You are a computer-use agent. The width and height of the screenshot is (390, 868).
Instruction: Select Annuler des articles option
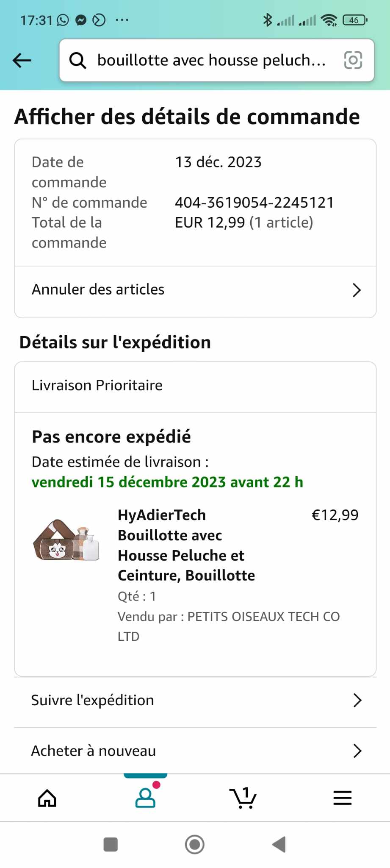coord(98,289)
